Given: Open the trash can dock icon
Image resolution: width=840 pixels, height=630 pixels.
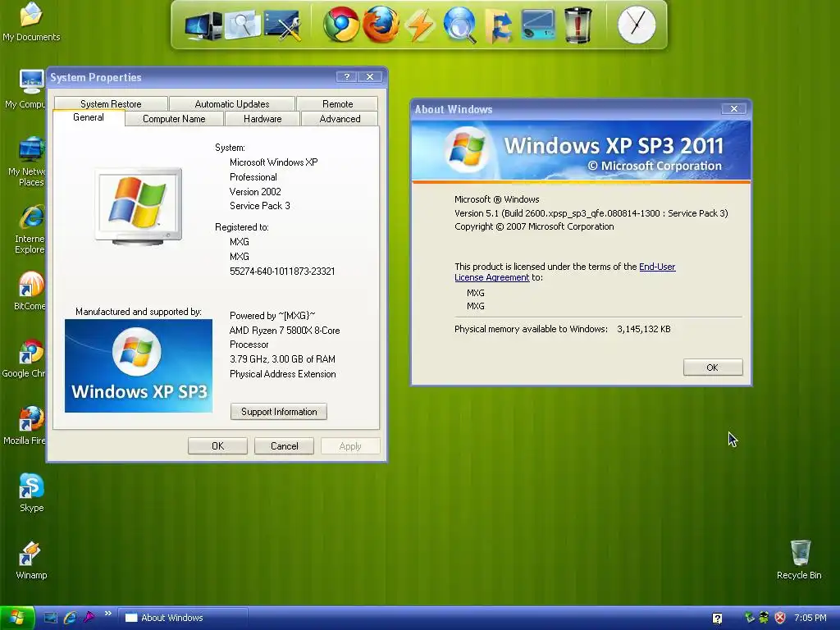Looking at the screenshot, I should click(x=578, y=25).
